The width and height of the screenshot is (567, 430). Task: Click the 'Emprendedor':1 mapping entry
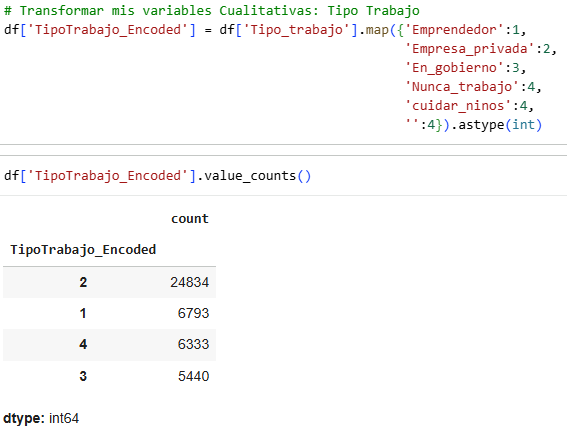click(462, 30)
